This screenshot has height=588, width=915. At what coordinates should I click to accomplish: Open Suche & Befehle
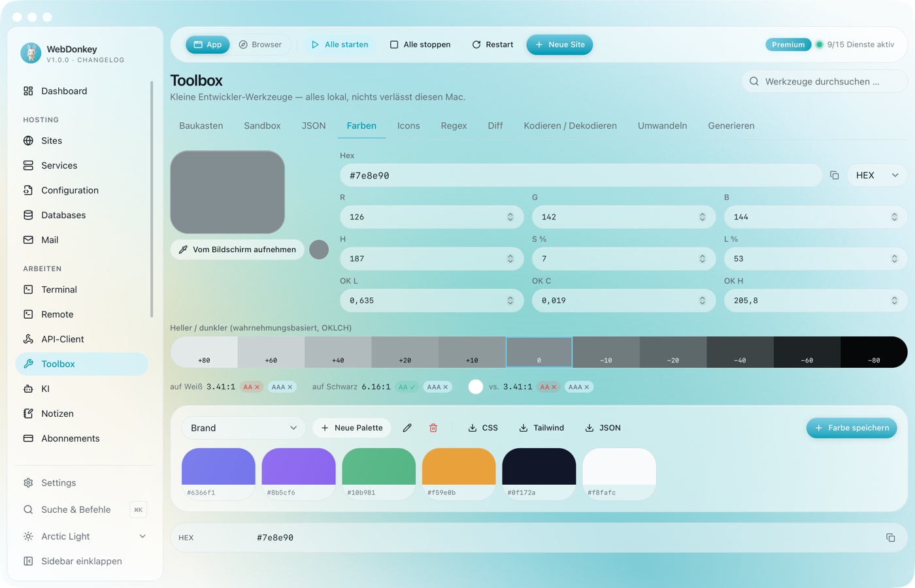click(82, 510)
